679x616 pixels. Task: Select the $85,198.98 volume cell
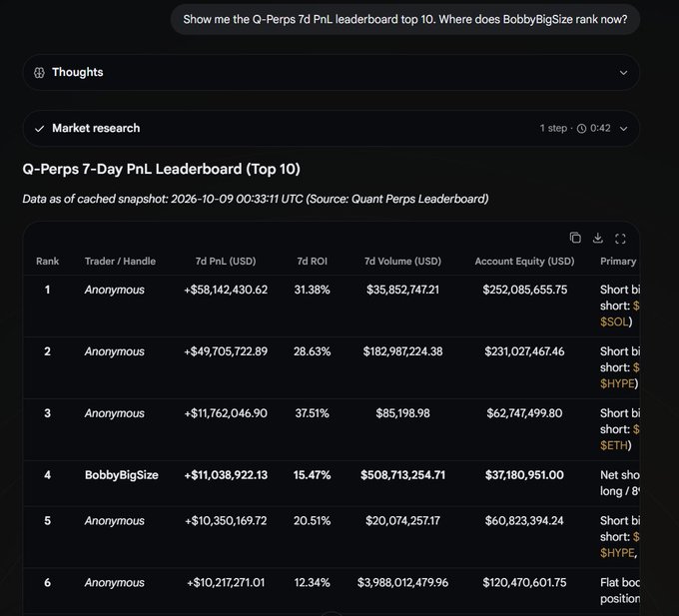click(402, 413)
